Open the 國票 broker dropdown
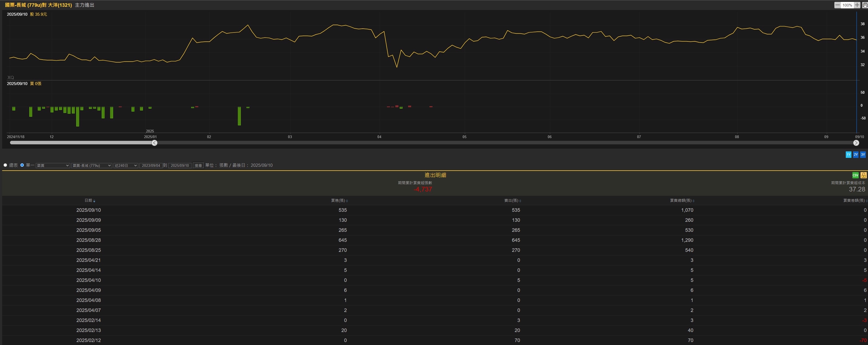Screen dimensions: 868x345 point(53,166)
